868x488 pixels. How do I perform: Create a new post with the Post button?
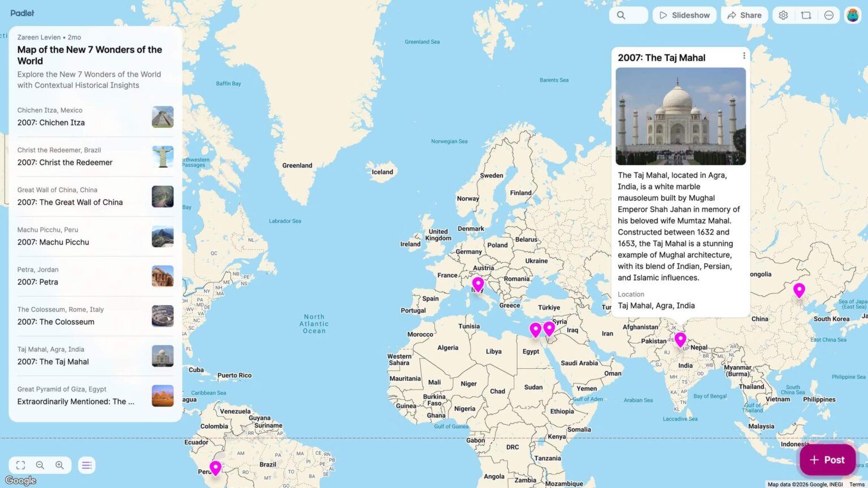(827, 459)
